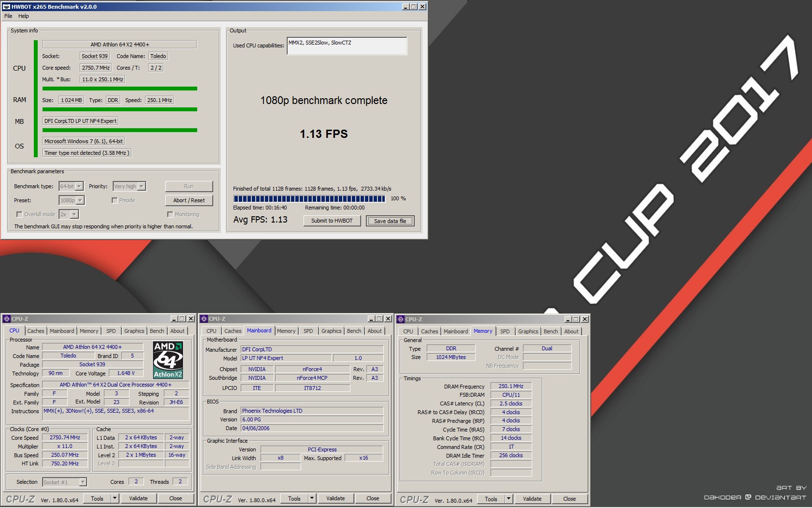Click Memory Size 1024 MBytes value
Screen dimensions: 812x508
[450, 357]
